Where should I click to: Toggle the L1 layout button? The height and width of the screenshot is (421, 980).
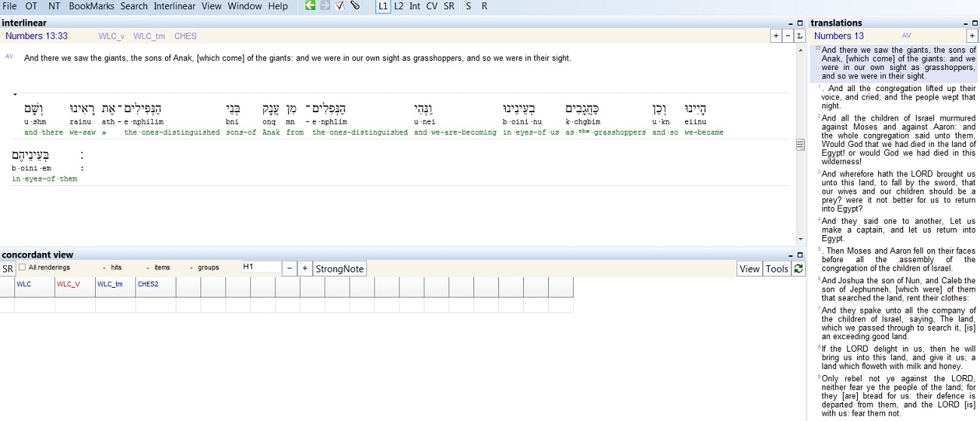point(383,6)
